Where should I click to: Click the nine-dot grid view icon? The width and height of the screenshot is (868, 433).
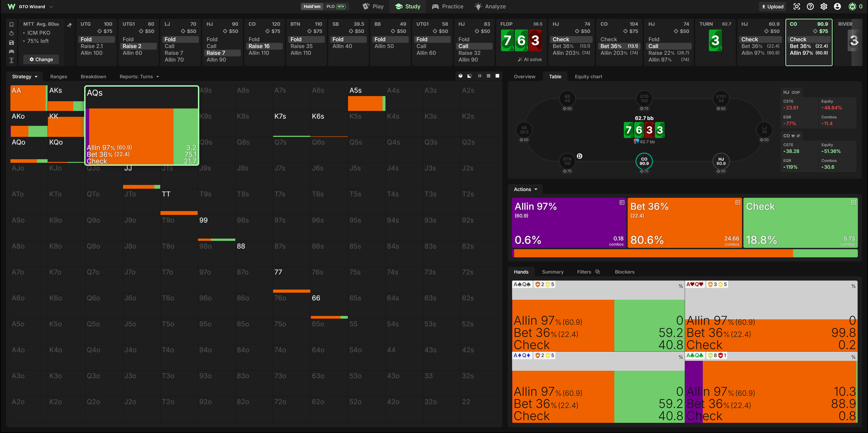pos(489,76)
